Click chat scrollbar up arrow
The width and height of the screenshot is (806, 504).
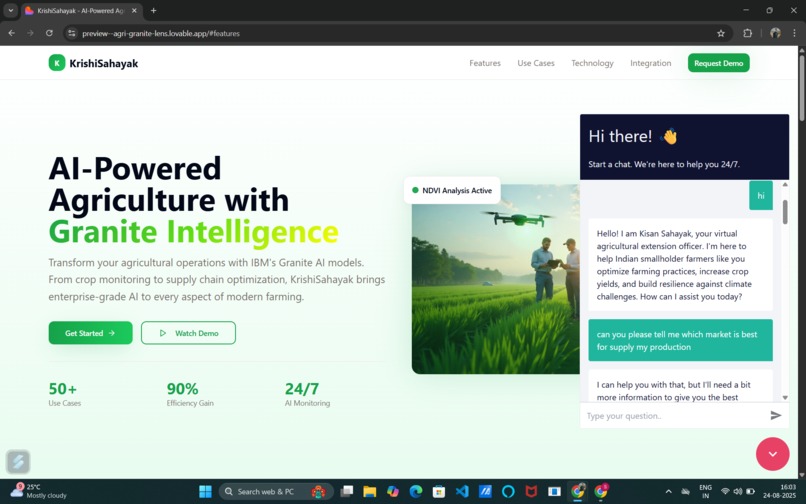[x=785, y=184]
